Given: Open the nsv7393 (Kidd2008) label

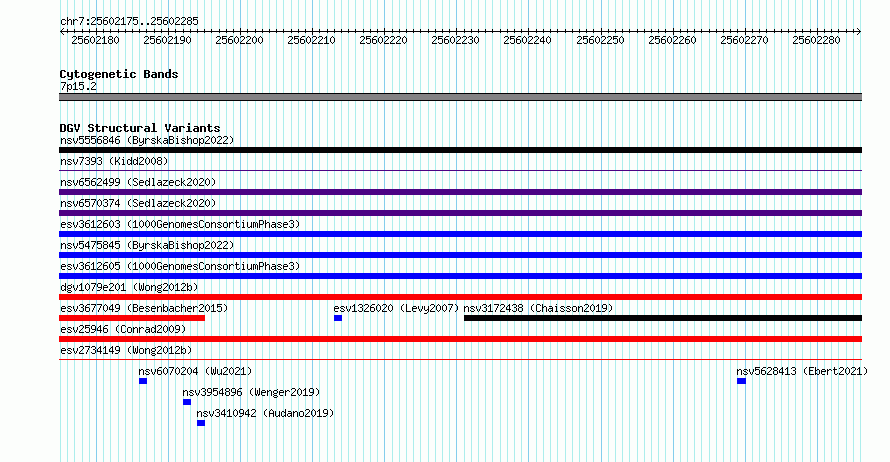Looking at the screenshot, I should pyautogui.click(x=114, y=161).
